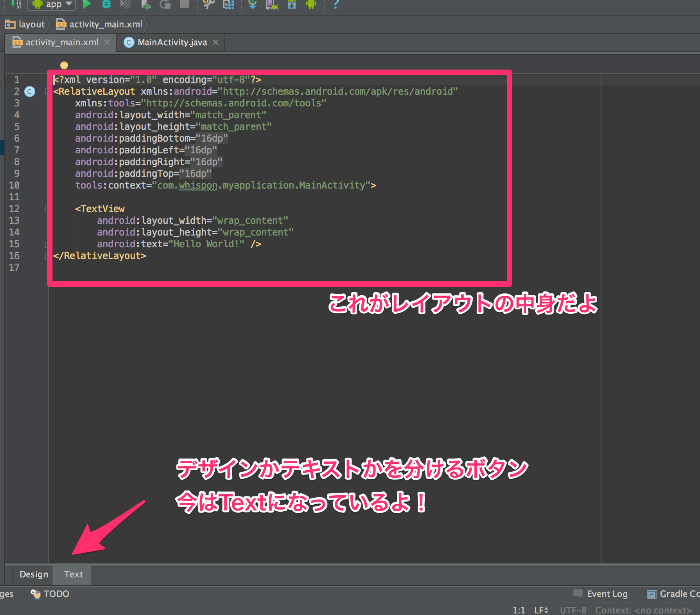Open Project Structure toolbar icon

coord(228,4)
